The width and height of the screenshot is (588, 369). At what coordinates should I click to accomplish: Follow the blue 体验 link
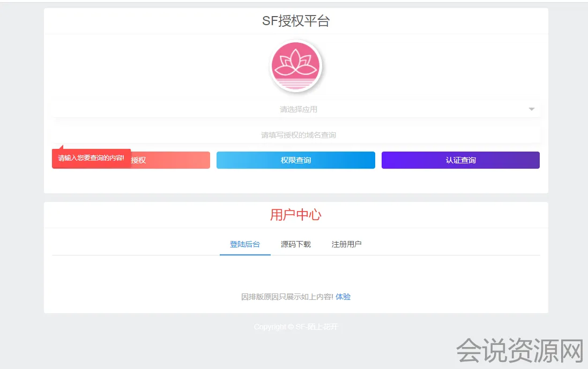[x=343, y=297]
